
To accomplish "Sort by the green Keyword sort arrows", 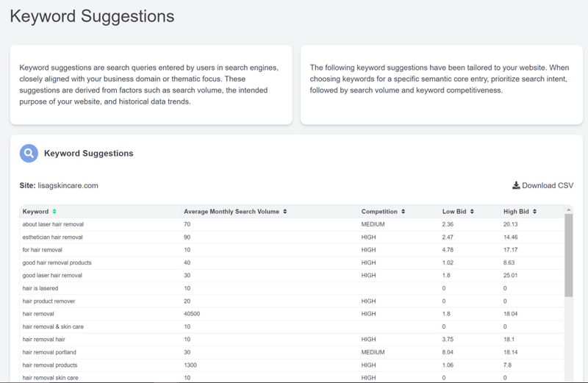I will pos(54,212).
